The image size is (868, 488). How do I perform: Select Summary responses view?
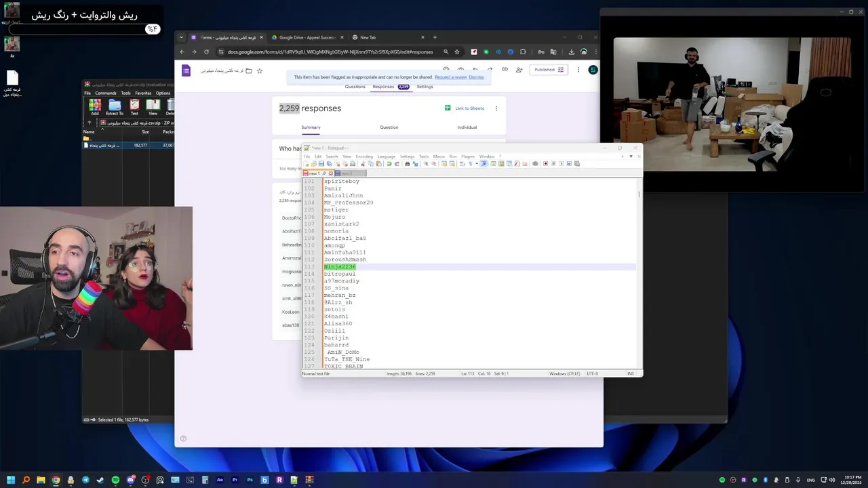(x=311, y=127)
